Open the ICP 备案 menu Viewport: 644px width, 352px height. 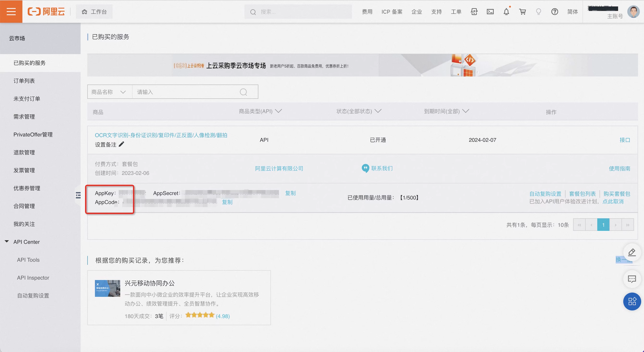pos(392,12)
